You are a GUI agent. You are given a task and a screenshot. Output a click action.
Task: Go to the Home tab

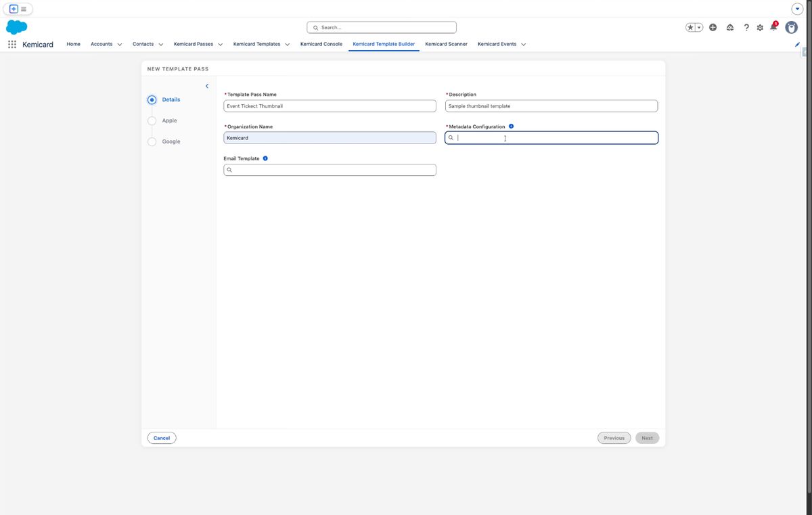point(73,44)
